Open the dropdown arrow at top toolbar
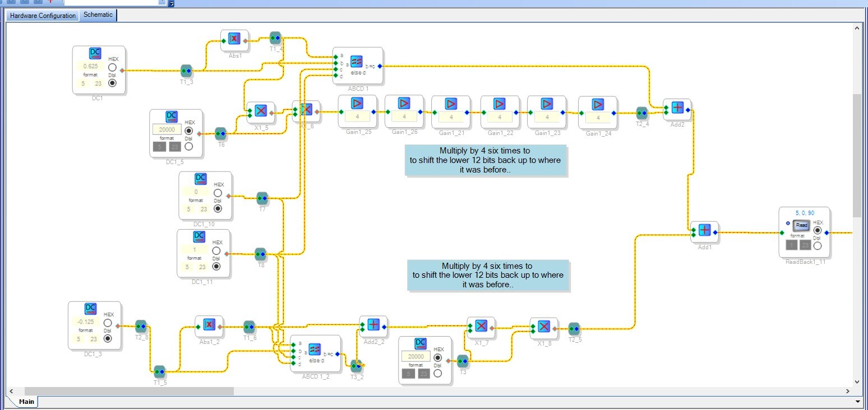This screenshot has width=868, height=410. (x=163, y=2)
